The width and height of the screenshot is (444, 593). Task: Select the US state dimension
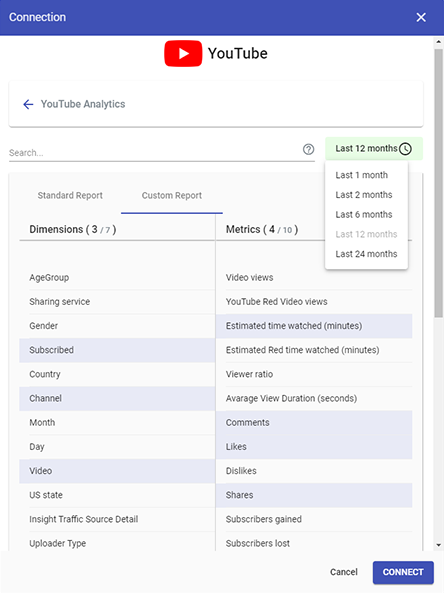click(x=117, y=495)
